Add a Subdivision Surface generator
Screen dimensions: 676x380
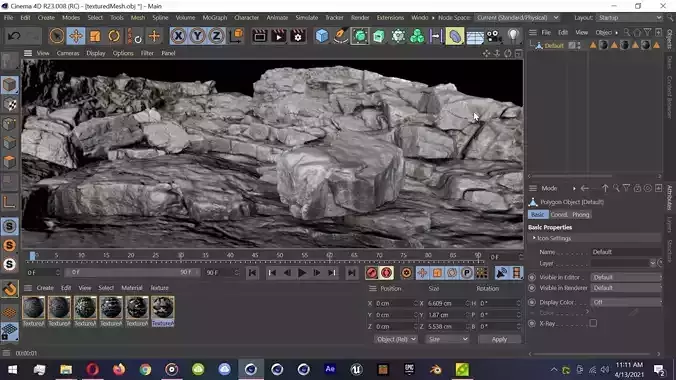coord(360,36)
